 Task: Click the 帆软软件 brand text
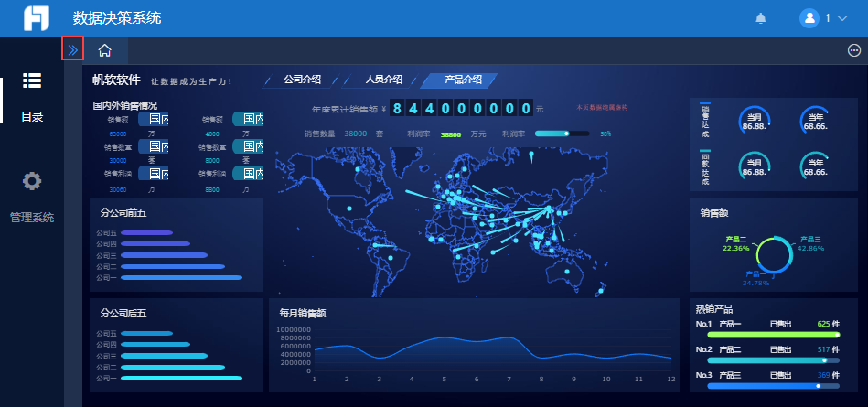point(116,80)
